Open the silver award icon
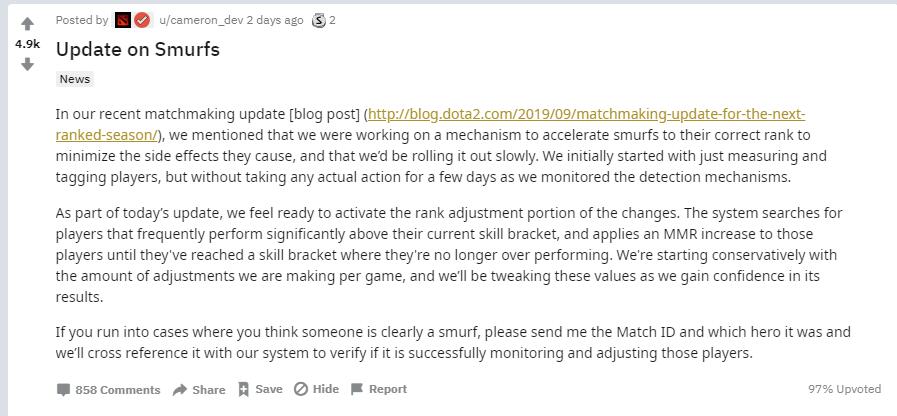897x416 pixels. pos(319,21)
